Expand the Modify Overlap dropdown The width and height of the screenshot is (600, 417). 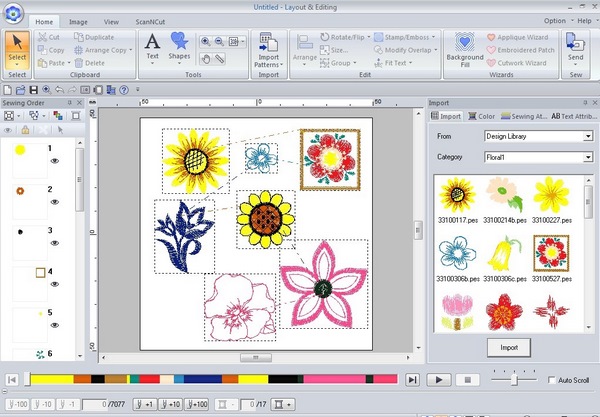(436, 50)
